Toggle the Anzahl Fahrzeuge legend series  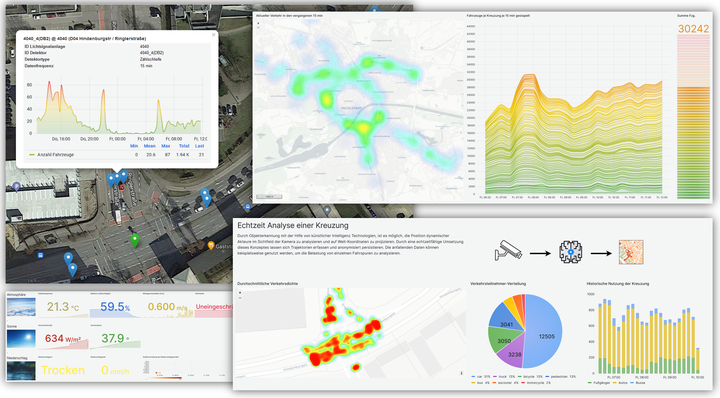(x=51, y=155)
